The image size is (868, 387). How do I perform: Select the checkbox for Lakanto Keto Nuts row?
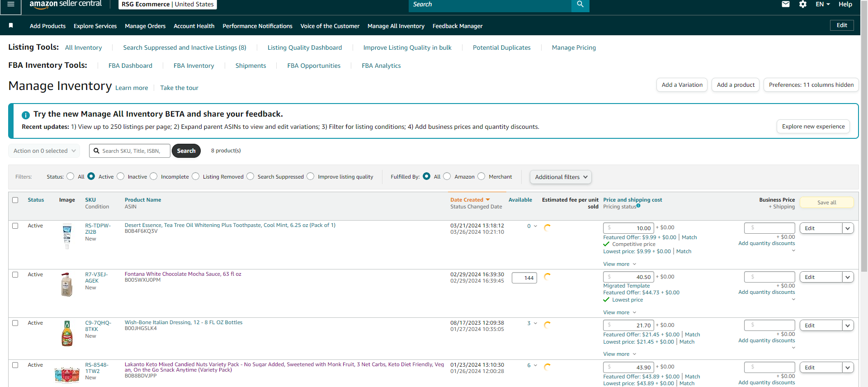(15, 365)
